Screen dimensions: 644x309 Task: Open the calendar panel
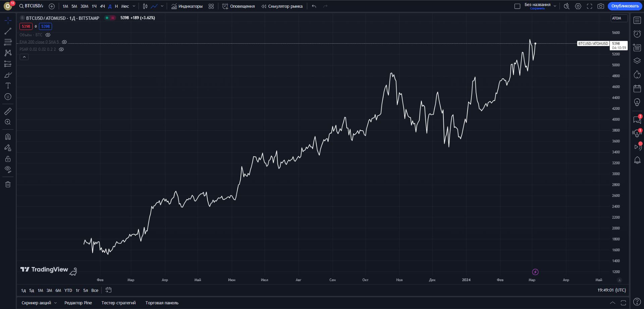point(637,89)
